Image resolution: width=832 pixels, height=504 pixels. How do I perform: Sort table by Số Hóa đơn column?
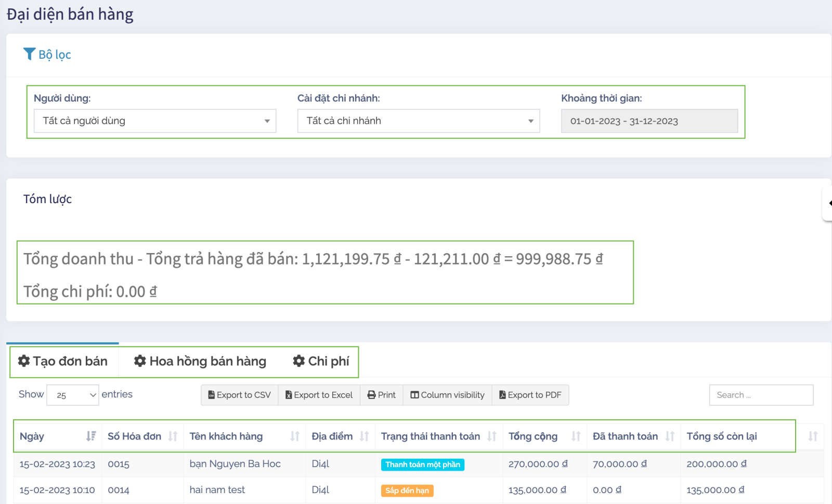(x=173, y=436)
